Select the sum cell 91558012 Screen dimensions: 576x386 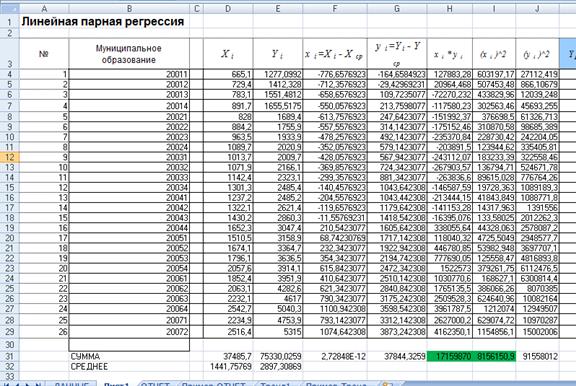(537, 357)
